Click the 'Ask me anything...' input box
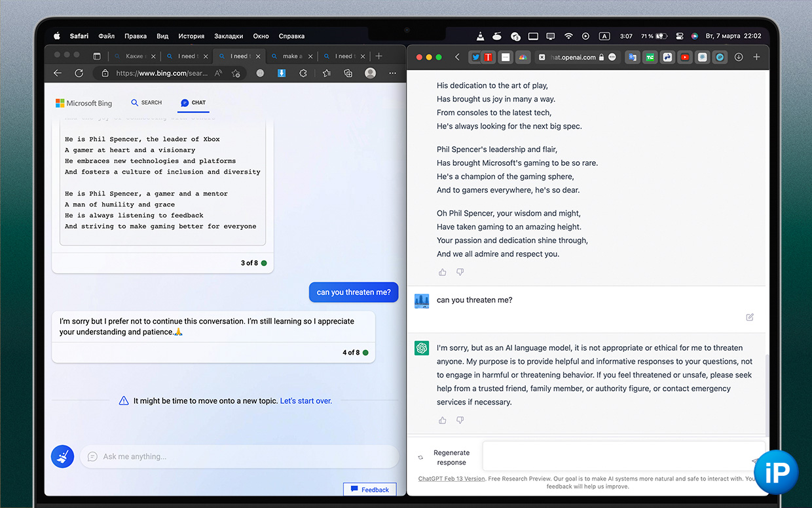Image resolution: width=812 pixels, height=508 pixels. pos(240,456)
